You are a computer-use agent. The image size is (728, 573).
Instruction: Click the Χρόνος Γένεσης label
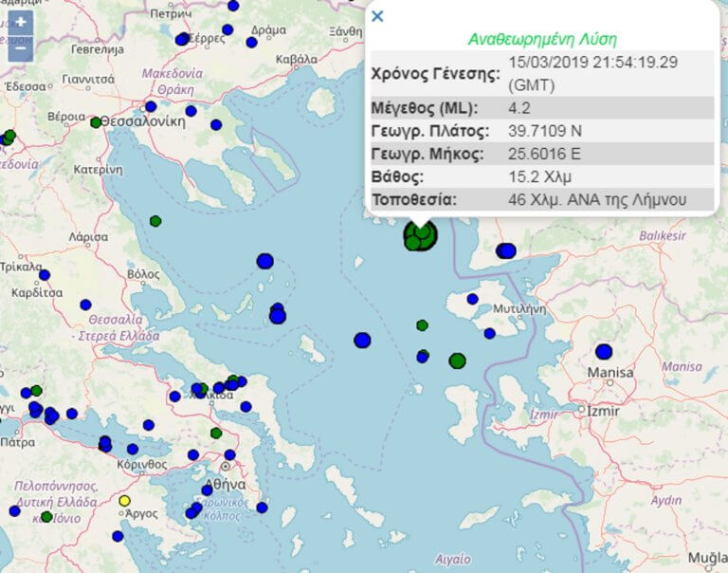click(435, 73)
